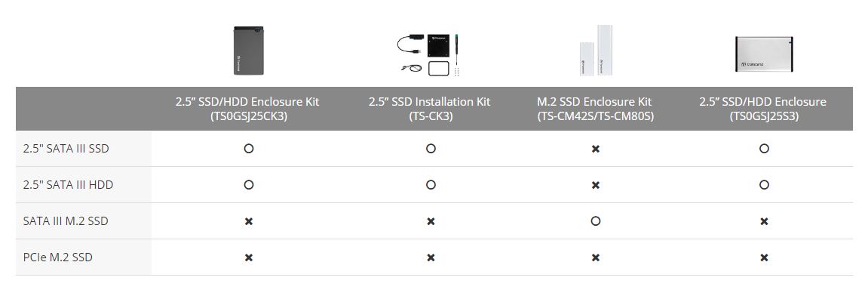Image resolution: width=868 pixels, height=296 pixels.
Task: Click the SATA III M.2 SSD row label
Action: 66,221
